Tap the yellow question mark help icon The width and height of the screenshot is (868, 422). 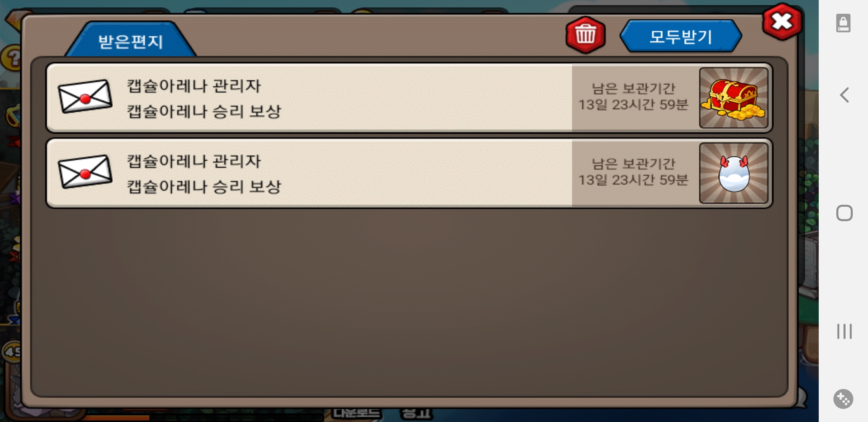pyautogui.click(x=11, y=59)
